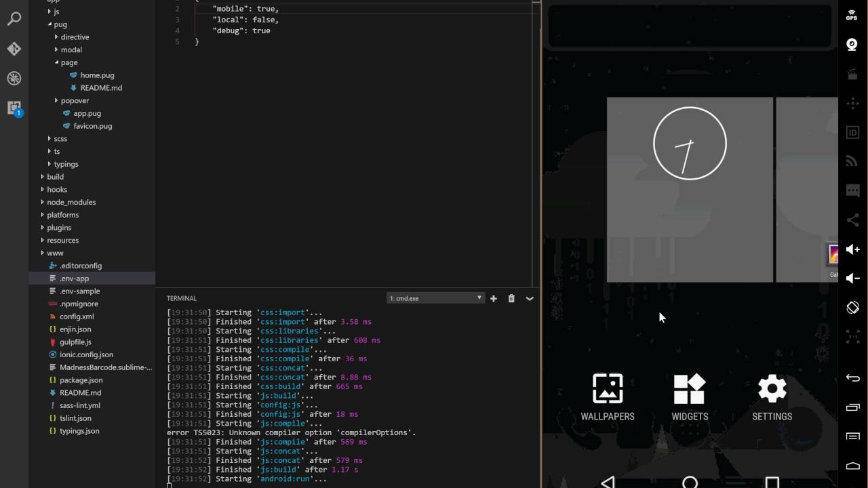Click emulator sidebar home button
The image size is (868, 488).
pos(853,465)
